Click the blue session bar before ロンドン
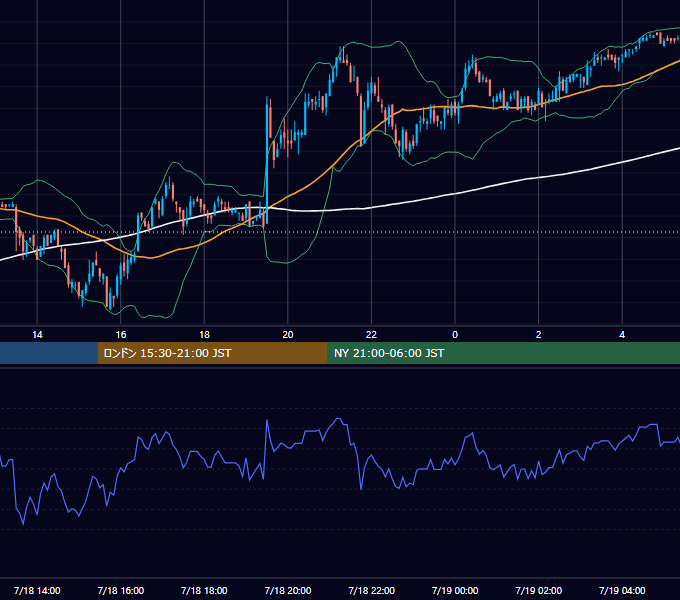The height and width of the screenshot is (600, 680). click(49, 353)
